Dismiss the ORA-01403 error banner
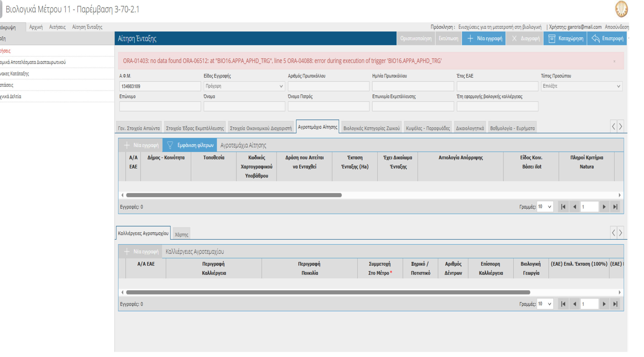 pyautogui.click(x=614, y=61)
